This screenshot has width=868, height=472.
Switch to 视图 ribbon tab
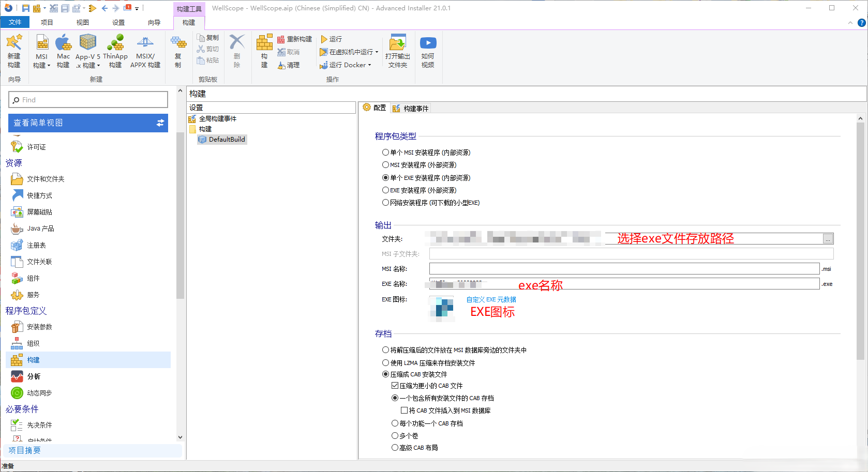[x=83, y=22]
